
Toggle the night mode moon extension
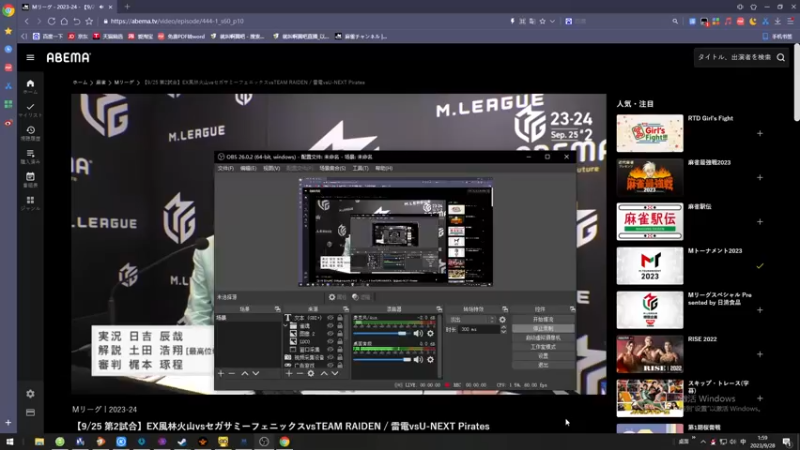click(753, 21)
